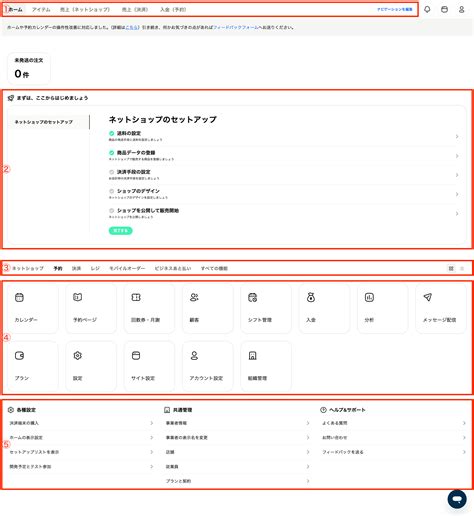Click the unchecked circle beside ショップを公開して販売開始
Viewport: 474px width, 516px height.
(x=112, y=210)
